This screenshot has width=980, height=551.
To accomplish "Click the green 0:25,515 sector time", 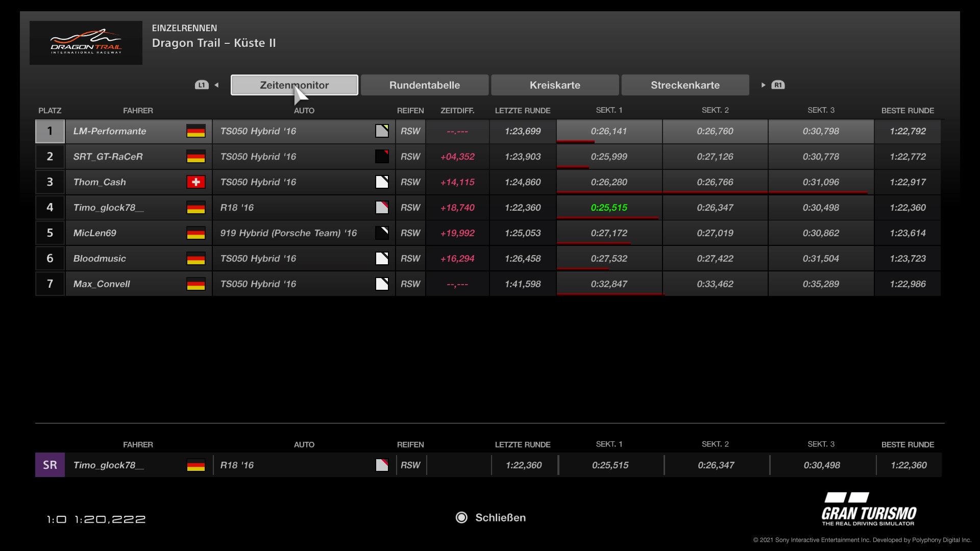I will pos(609,208).
